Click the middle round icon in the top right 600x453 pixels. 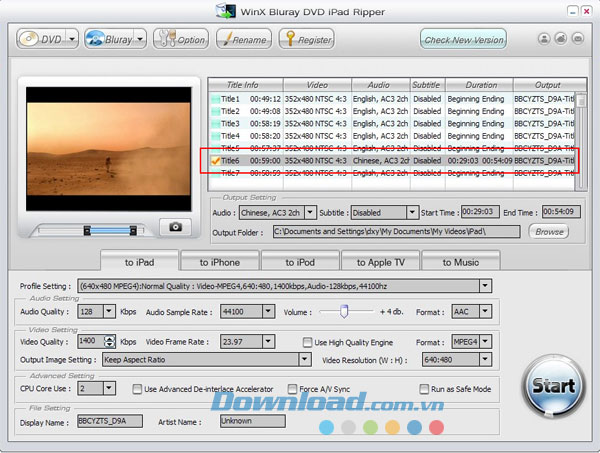(x=561, y=39)
